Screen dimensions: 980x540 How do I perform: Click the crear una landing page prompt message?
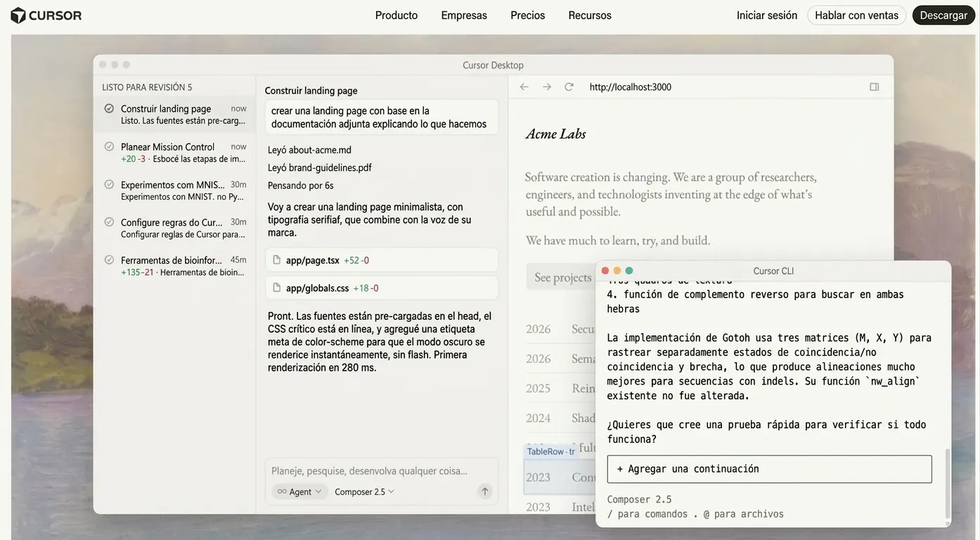[382, 117]
